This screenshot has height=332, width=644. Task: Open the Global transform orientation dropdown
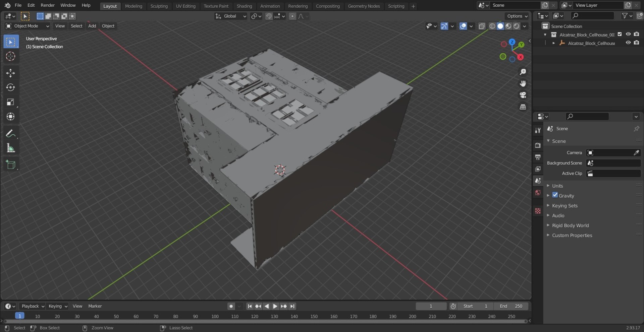(231, 16)
